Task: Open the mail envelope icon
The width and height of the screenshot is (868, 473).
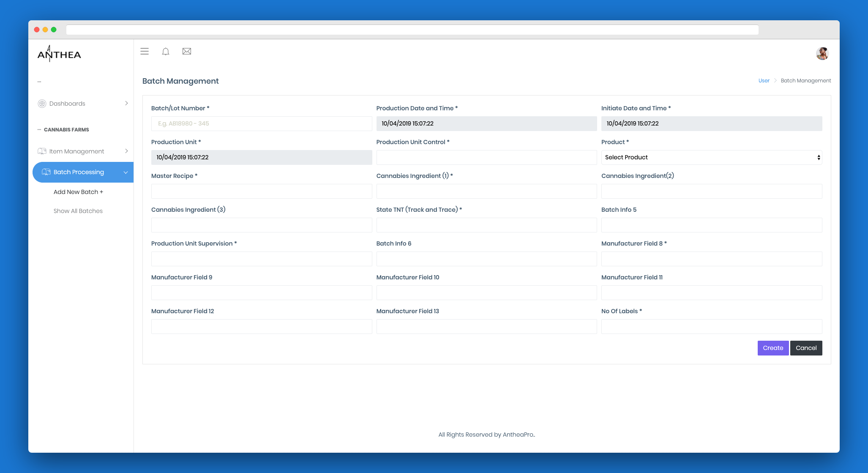Action: tap(187, 52)
